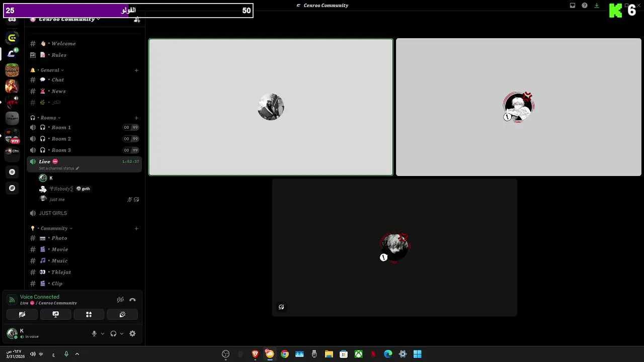Collapse the Community category
This screenshot has height=362, width=644.
pyautogui.click(x=54, y=228)
